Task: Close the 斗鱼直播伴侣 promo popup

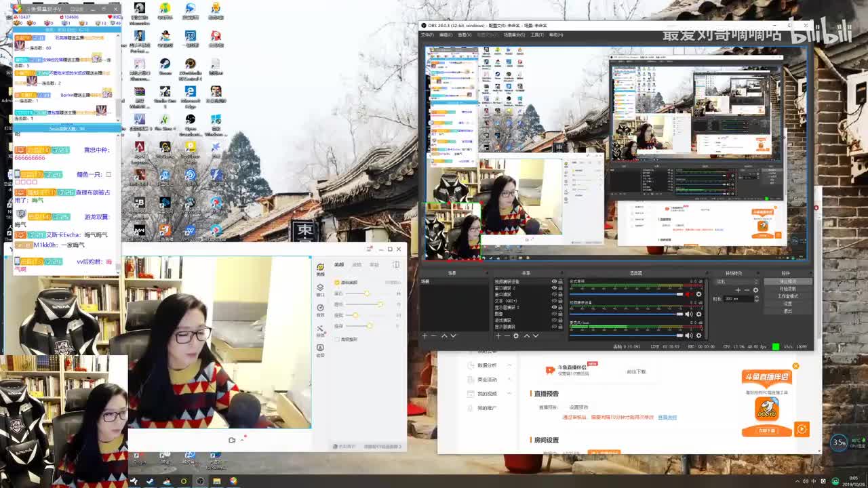Action: pyautogui.click(x=795, y=366)
